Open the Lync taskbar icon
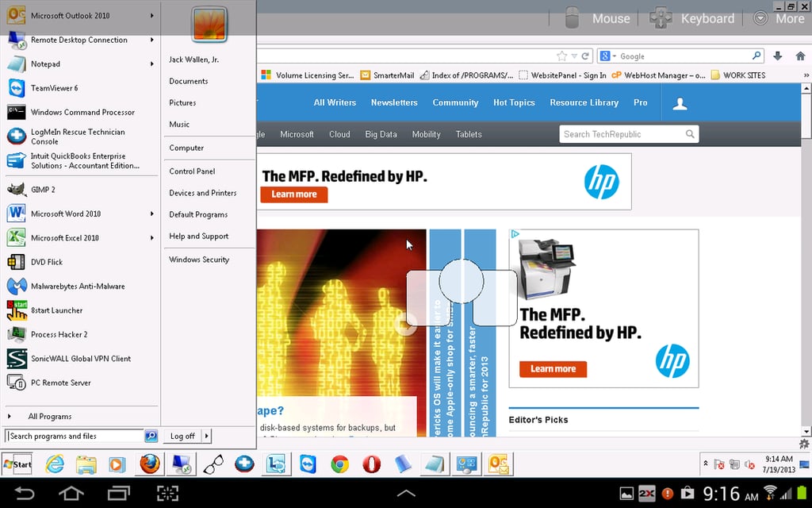Image resolution: width=812 pixels, height=508 pixels. 277,464
